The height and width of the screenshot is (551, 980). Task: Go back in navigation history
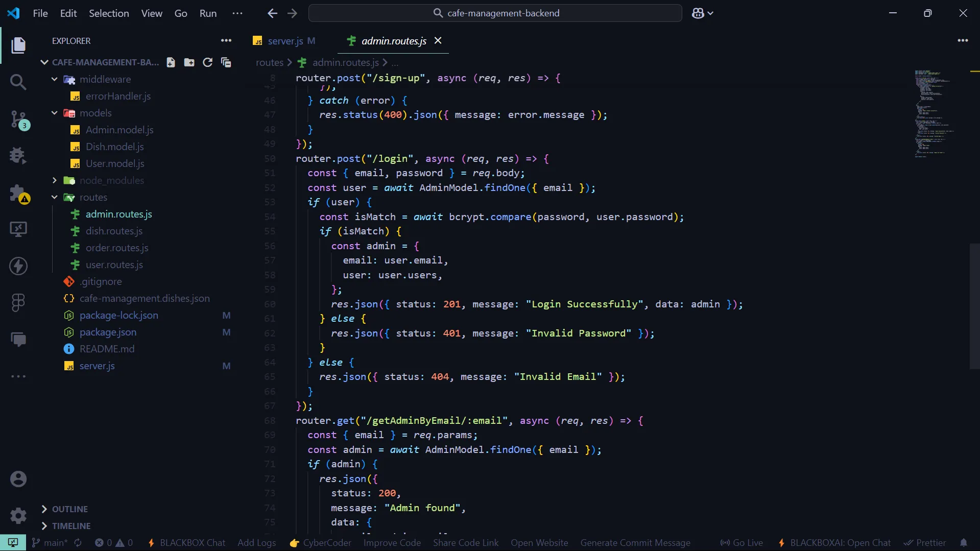(x=272, y=13)
